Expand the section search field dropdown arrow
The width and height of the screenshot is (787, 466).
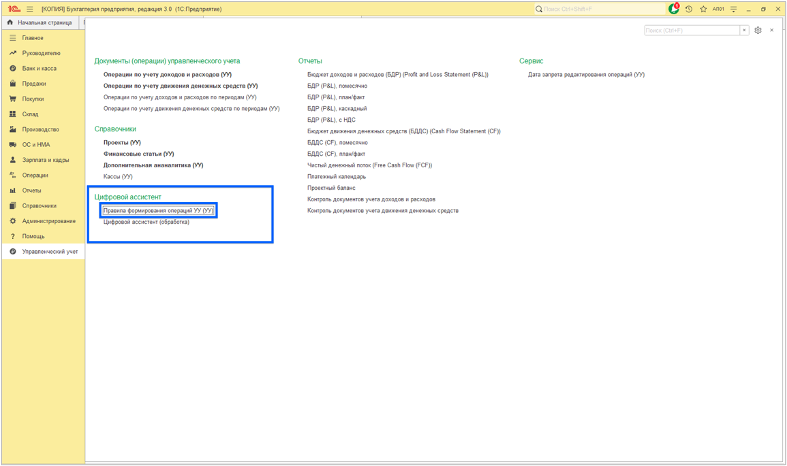[x=744, y=31]
